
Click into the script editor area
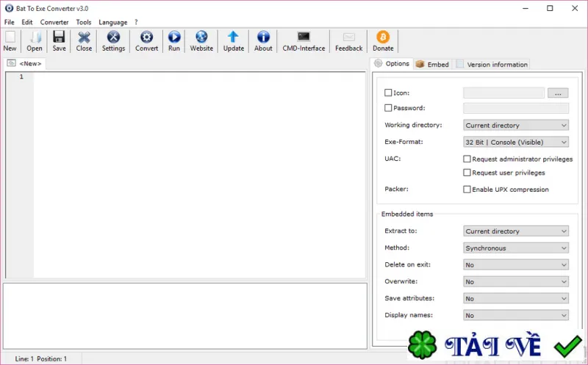199,175
